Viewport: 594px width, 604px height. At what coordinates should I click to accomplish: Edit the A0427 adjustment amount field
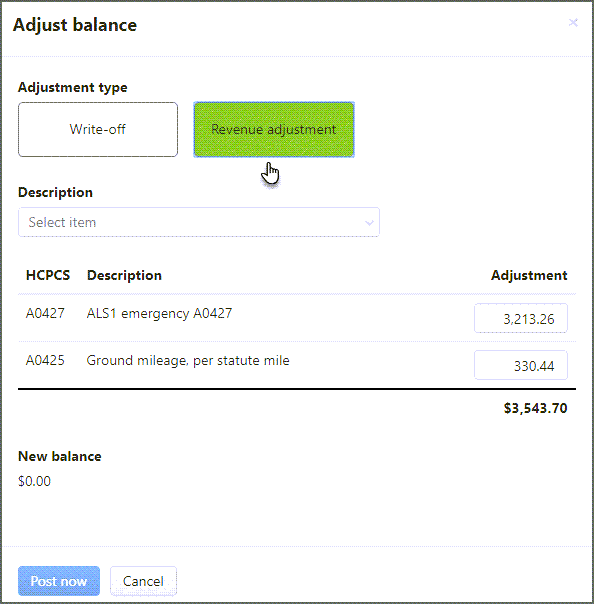[521, 318]
